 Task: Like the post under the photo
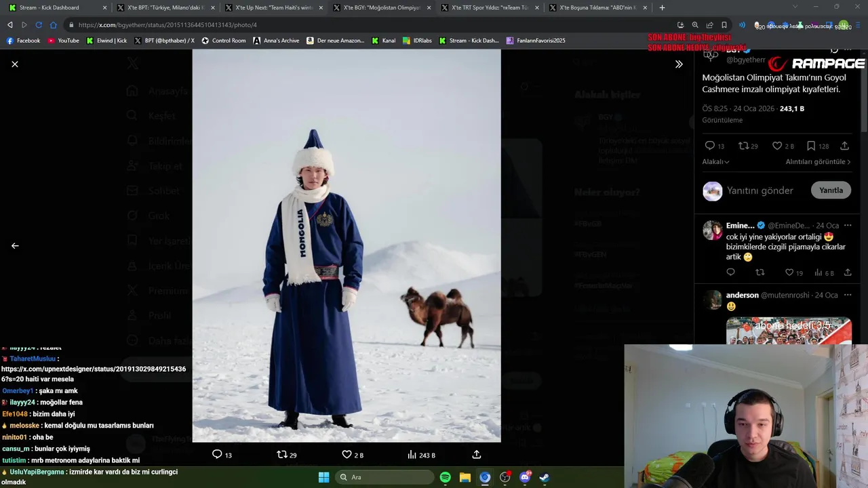347,454
